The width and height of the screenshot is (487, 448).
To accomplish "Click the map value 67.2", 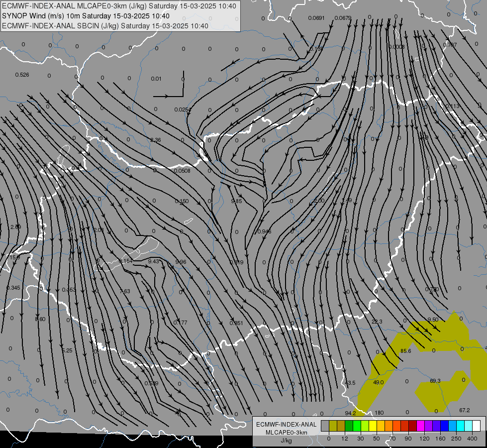I will tap(464, 410).
